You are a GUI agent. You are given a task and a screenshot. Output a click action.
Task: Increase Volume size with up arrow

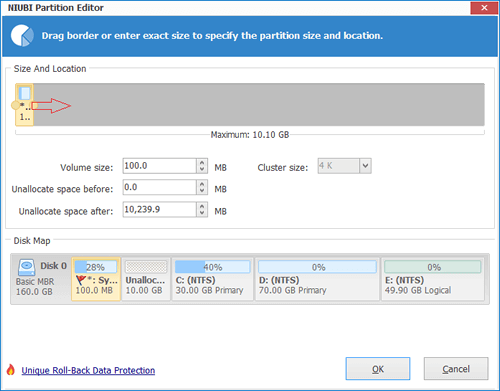(x=202, y=162)
